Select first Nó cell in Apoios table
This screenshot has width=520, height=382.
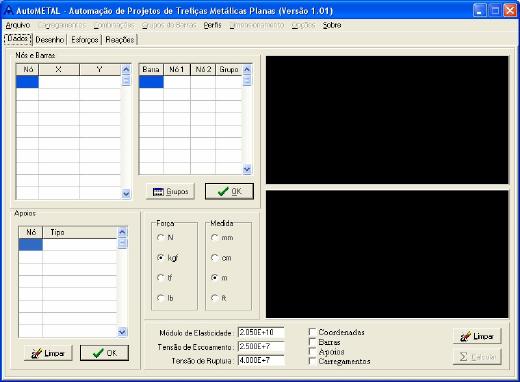[30, 244]
